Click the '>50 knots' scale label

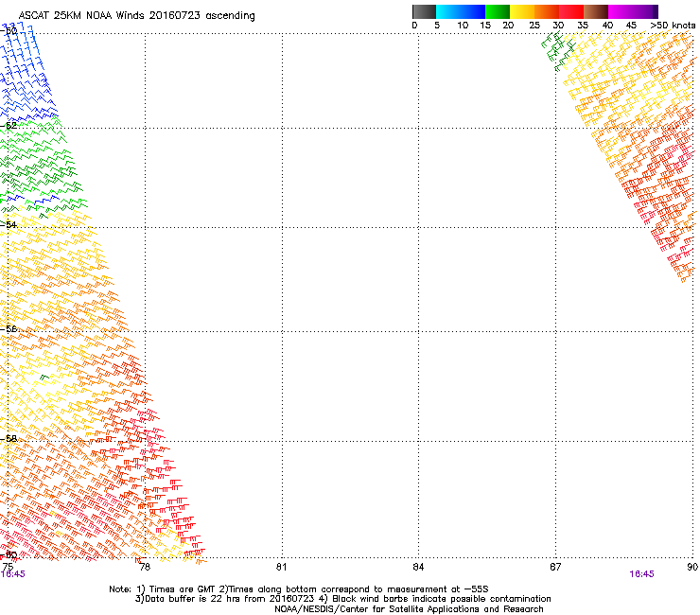[673, 26]
